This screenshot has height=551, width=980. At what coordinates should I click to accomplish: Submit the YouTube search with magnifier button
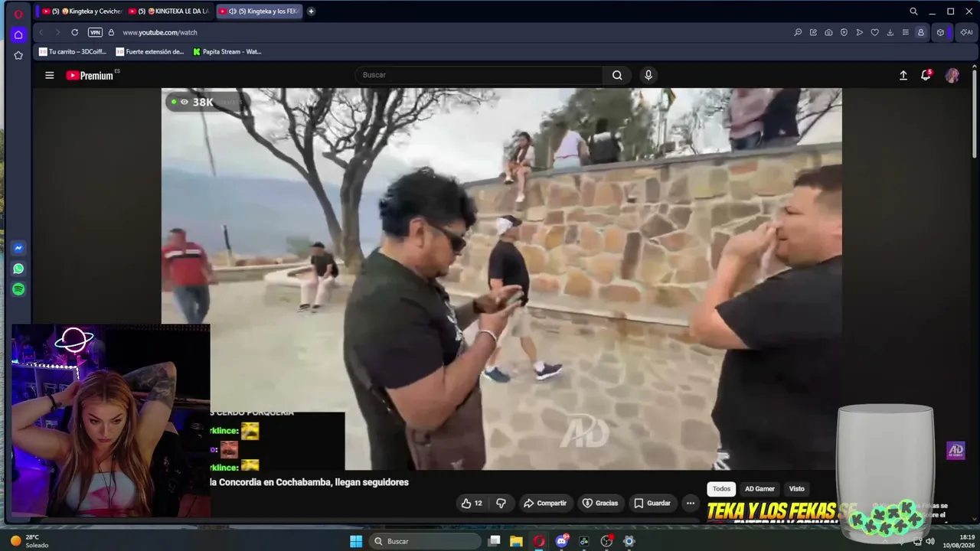click(x=617, y=75)
